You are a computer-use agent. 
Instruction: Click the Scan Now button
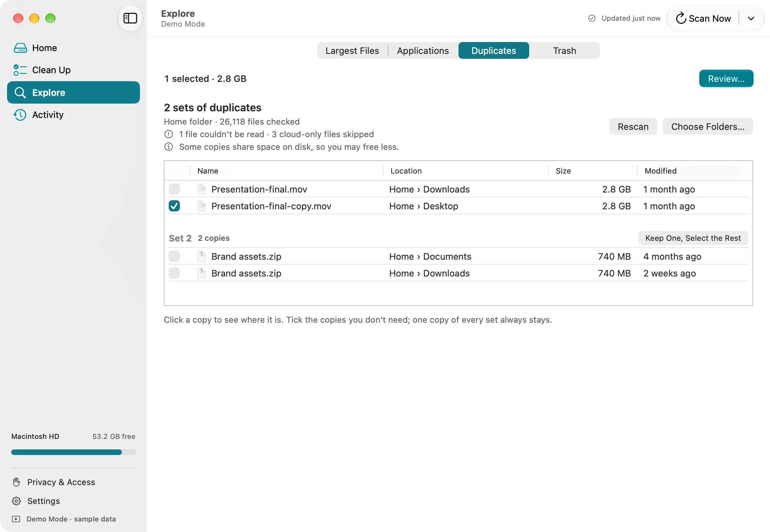pyautogui.click(x=703, y=18)
